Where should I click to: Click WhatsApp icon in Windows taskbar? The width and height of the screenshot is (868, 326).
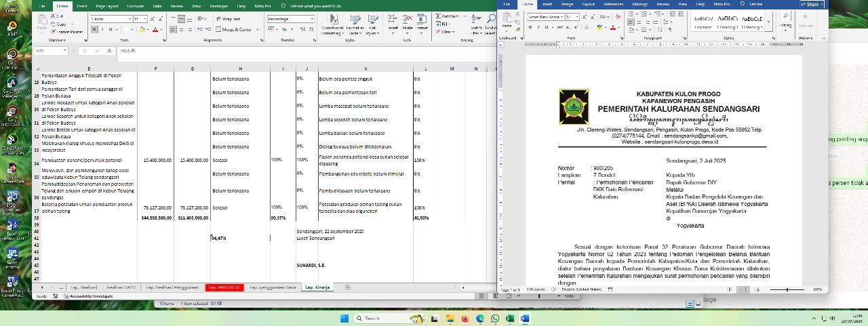click(x=495, y=319)
